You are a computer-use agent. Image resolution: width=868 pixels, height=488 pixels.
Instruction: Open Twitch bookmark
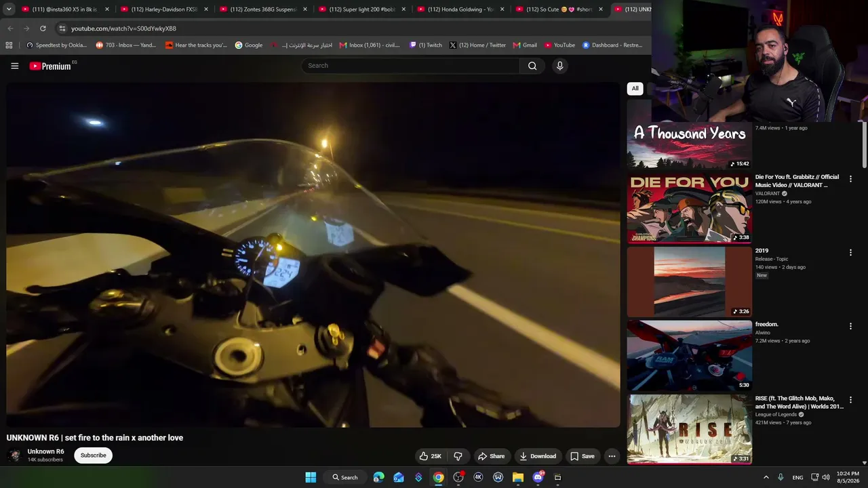pos(426,45)
